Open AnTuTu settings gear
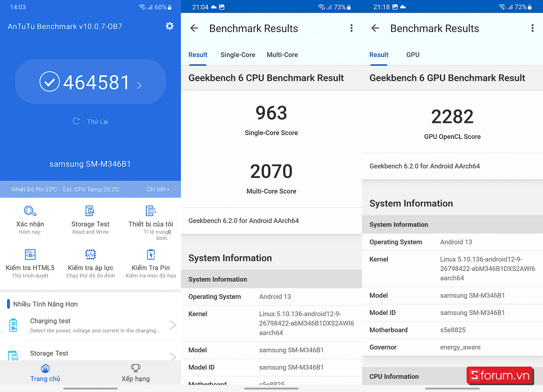 point(170,26)
